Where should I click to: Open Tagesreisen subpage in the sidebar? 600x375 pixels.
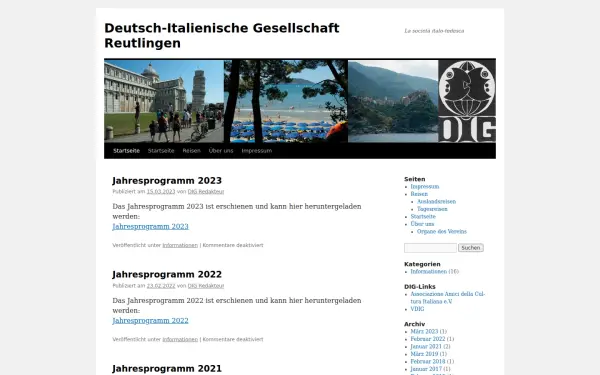click(432, 209)
